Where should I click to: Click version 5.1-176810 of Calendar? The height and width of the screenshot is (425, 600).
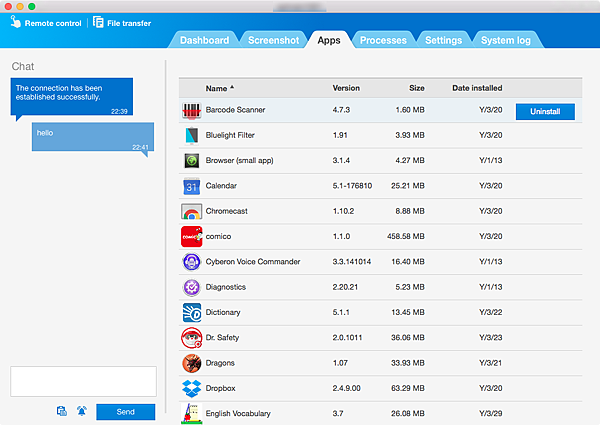pyautogui.click(x=352, y=186)
